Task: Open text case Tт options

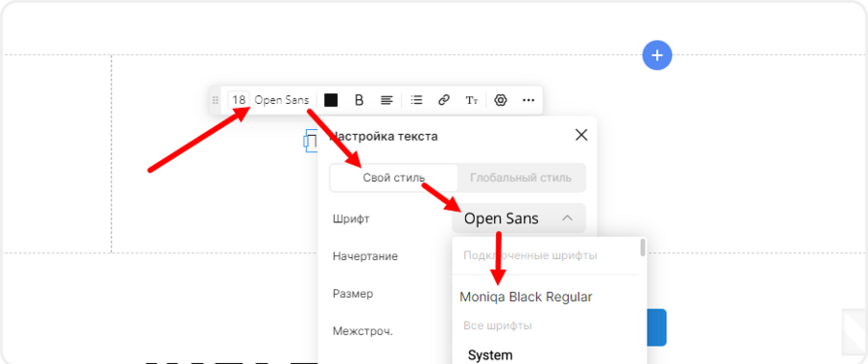Action: pos(472,100)
